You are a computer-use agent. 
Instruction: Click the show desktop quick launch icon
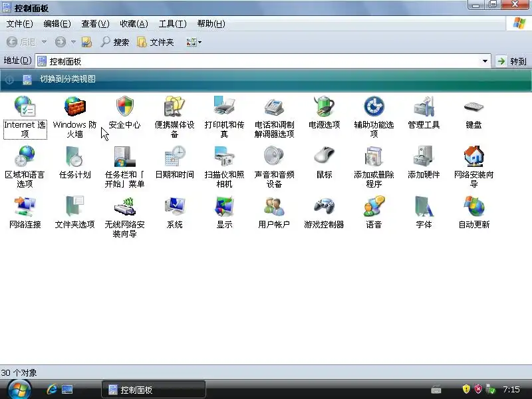pyautogui.click(x=67, y=389)
